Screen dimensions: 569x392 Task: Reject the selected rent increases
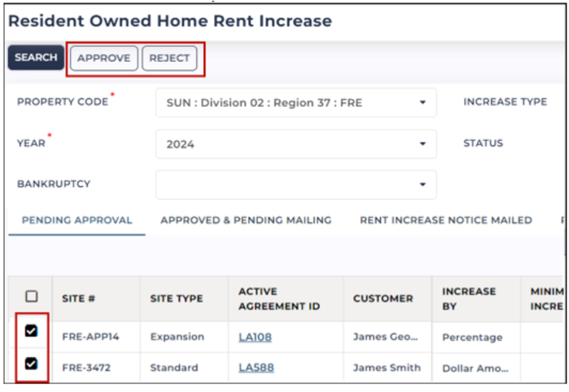tap(170, 58)
